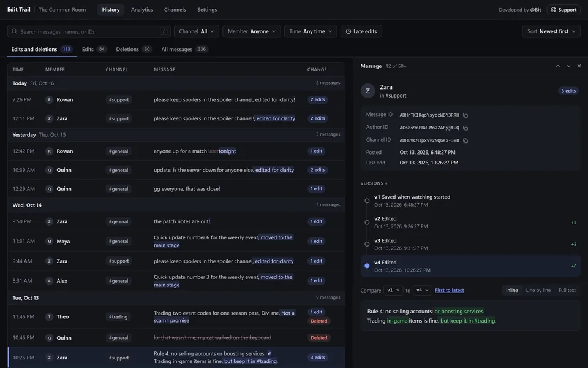Select the All messages tab
Screen dimensions: 588x368
coord(184,49)
